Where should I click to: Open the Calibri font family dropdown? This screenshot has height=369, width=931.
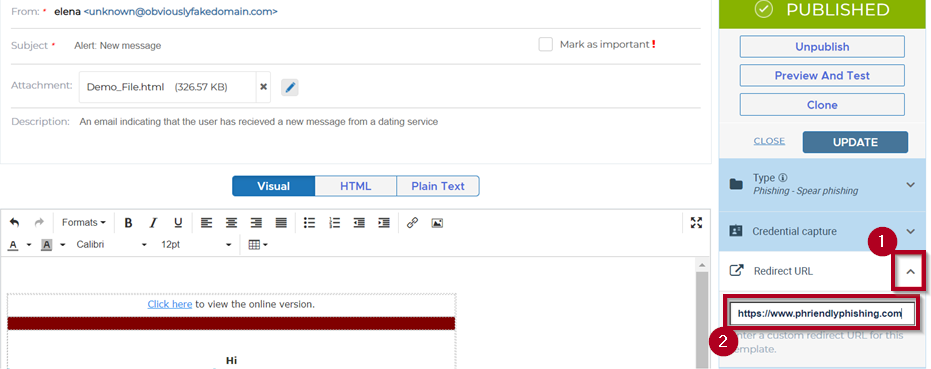[x=111, y=245]
